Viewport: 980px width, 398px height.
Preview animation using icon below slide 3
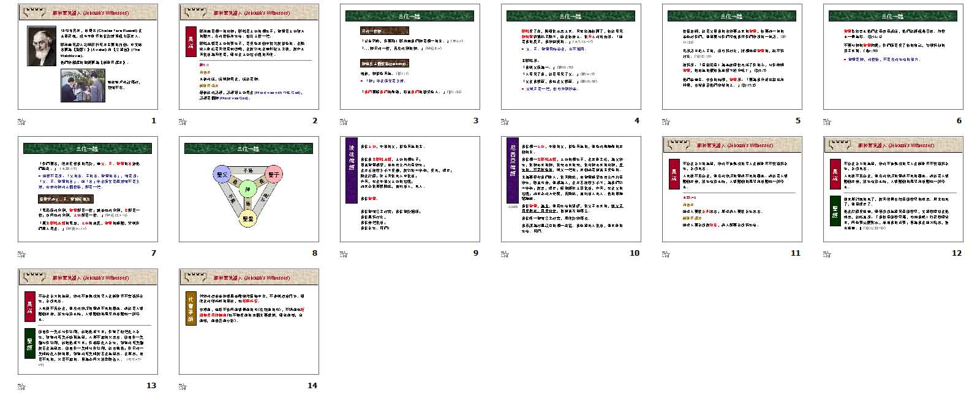point(344,121)
